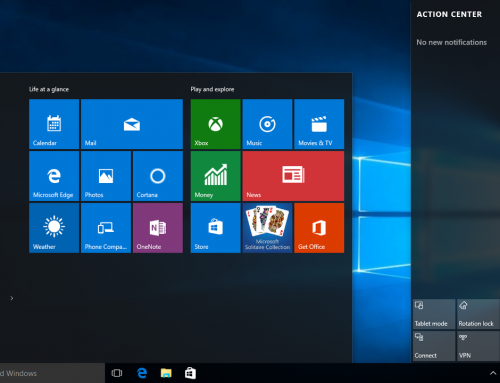Open the Get Office tile
The height and width of the screenshot is (383, 500).
click(x=319, y=228)
